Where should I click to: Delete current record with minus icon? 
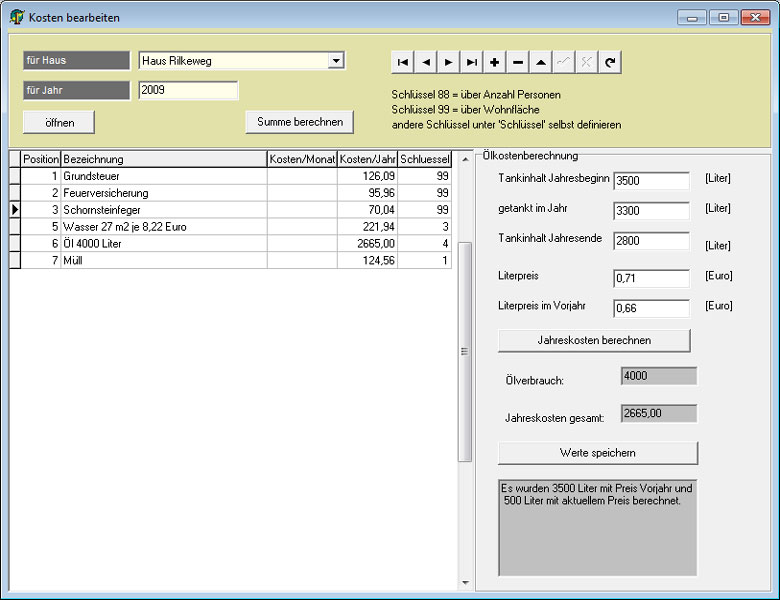[517, 62]
